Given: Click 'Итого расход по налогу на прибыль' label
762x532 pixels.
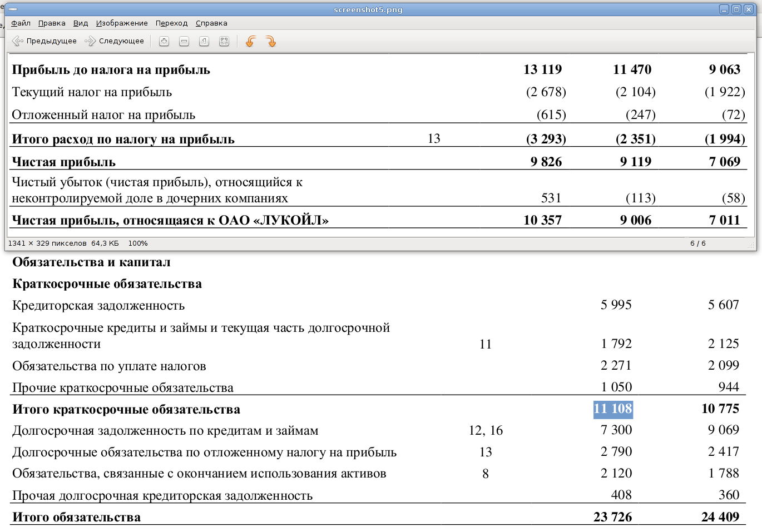Looking at the screenshot, I should tap(123, 140).
